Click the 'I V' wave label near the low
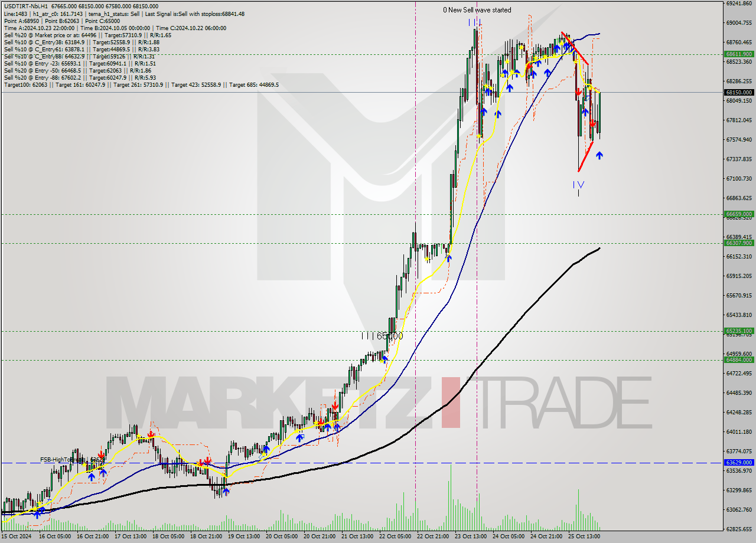The image size is (756, 543). (x=578, y=185)
